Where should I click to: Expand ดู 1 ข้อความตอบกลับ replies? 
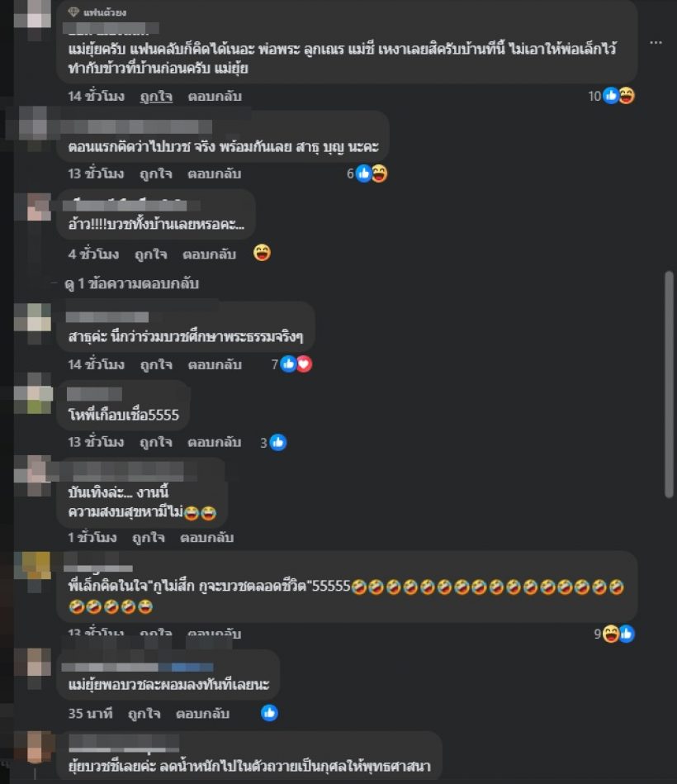click(x=132, y=284)
